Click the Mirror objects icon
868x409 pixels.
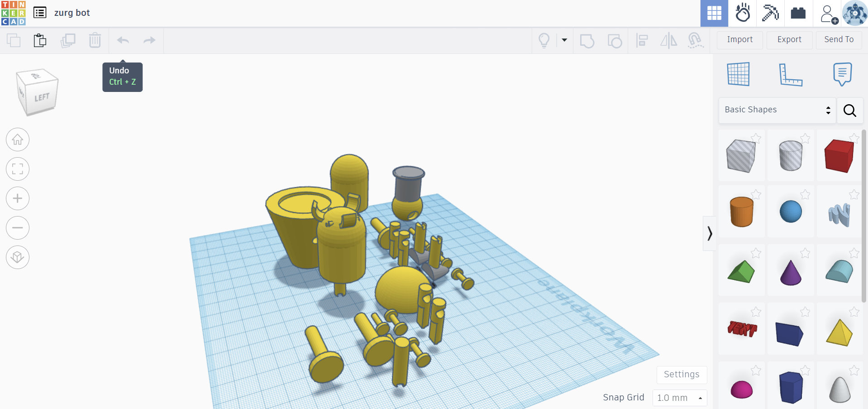pos(668,40)
